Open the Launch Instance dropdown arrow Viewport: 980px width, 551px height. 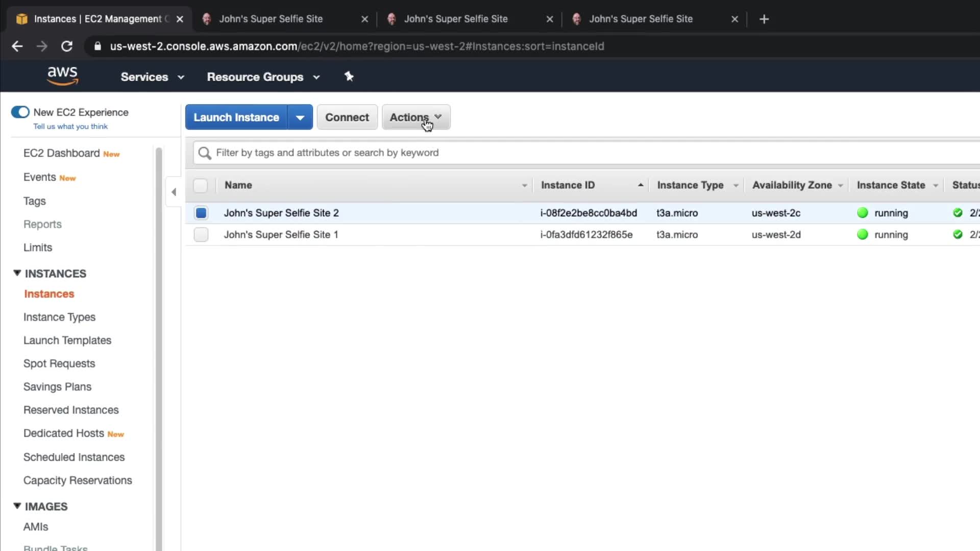tap(300, 117)
